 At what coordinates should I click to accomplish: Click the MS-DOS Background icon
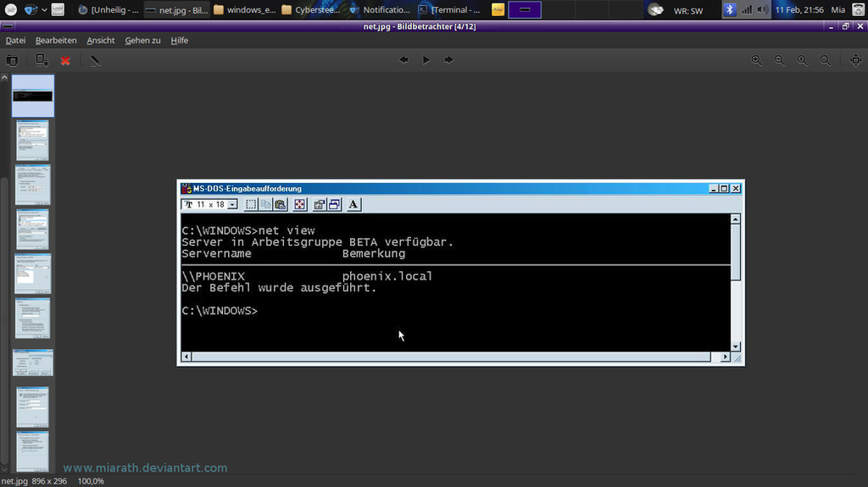[334, 205]
